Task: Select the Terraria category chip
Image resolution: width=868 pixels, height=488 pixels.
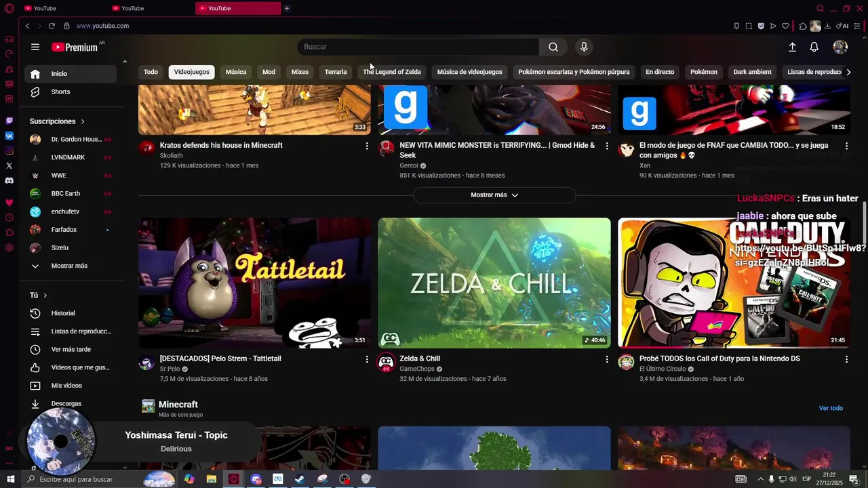Action: tap(336, 72)
